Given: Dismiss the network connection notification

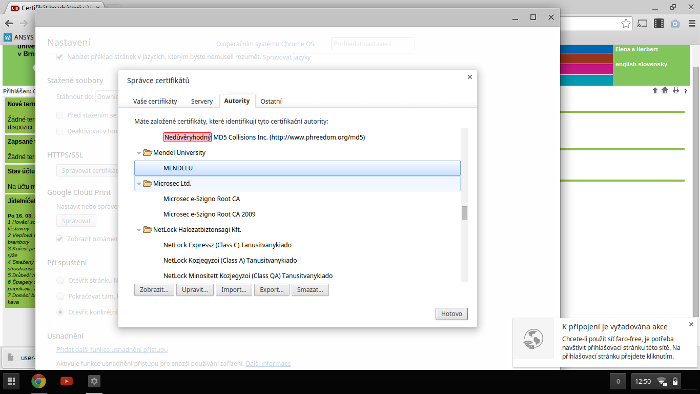Looking at the screenshot, I should tap(691, 324).
